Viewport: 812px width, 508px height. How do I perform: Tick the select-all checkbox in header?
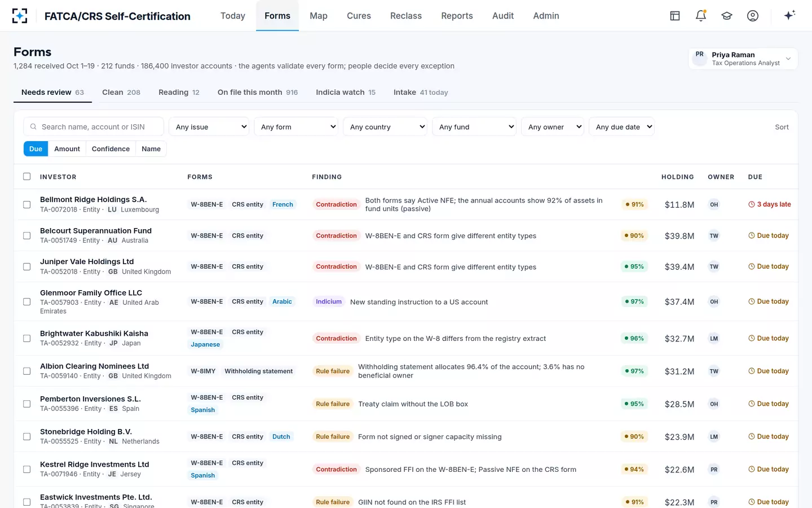[27, 177]
